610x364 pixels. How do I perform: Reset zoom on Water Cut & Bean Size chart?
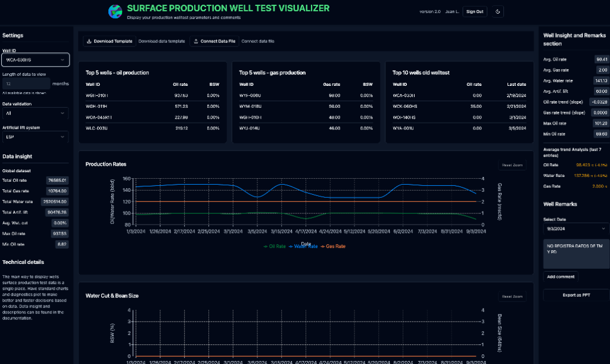(512, 296)
